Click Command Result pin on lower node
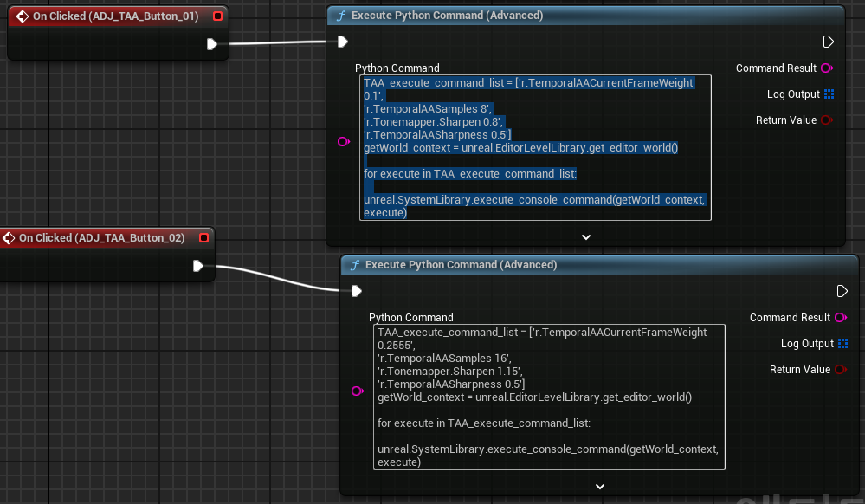 pos(841,318)
